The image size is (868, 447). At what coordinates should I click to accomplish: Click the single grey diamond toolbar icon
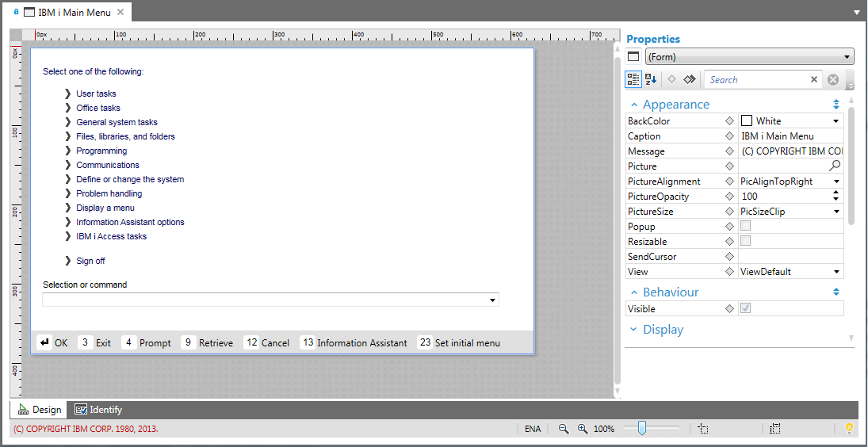point(671,80)
